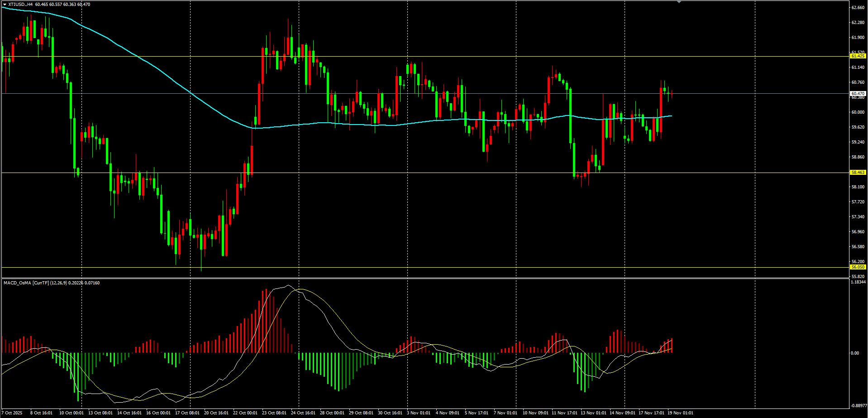
Task: Select the yellow 56.050 price label
Action: (x=858, y=267)
